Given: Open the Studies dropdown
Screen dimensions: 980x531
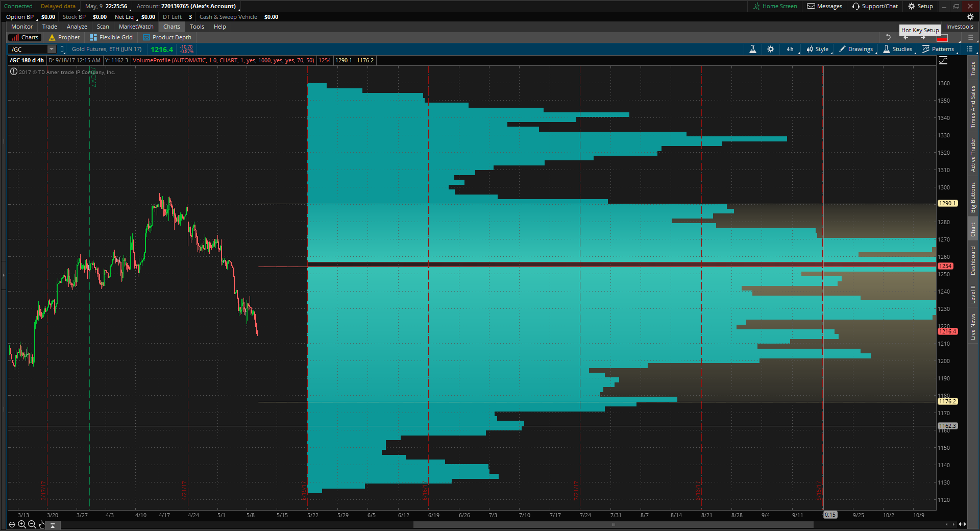Looking at the screenshot, I should (898, 49).
